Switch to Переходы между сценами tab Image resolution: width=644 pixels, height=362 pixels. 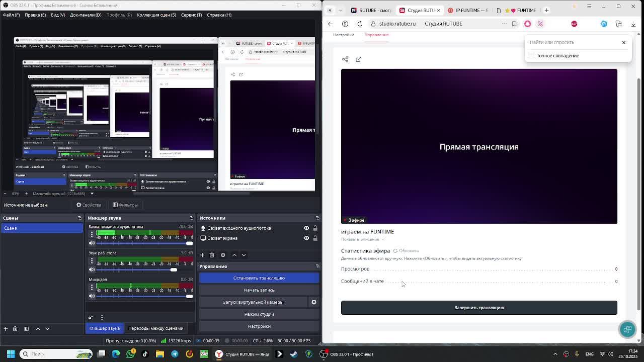pyautogui.click(x=156, y=328)
